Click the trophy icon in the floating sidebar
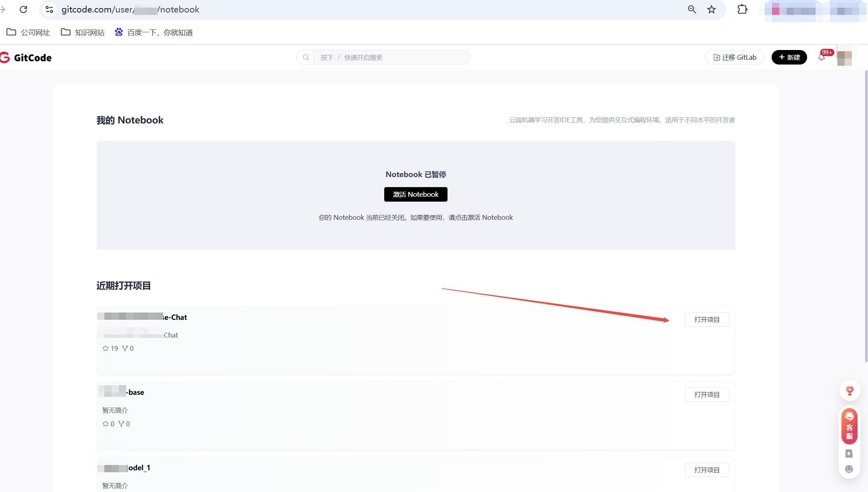Screen dimensions: 868x492 point(849,390)
